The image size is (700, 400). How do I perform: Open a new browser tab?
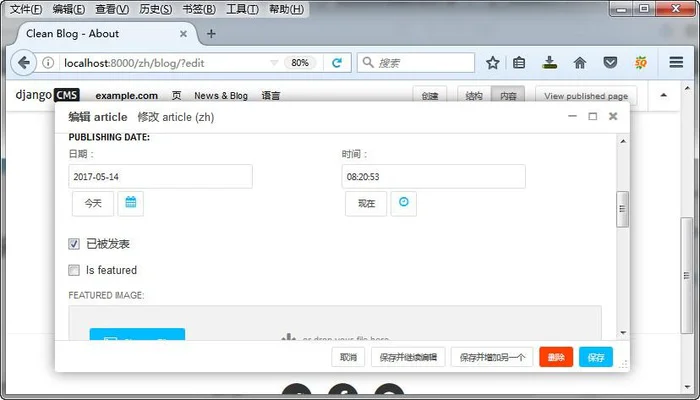point(211,33)
